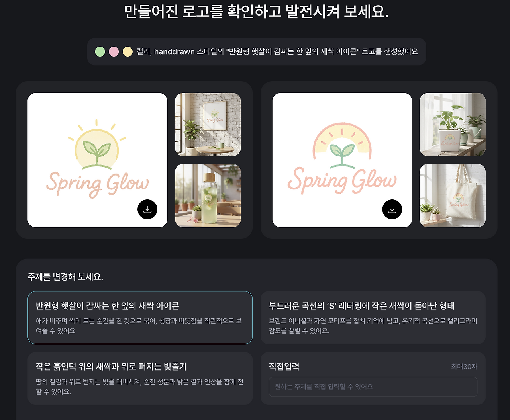
Task: Download the second Spring Glow logo
Action: (x=392, y=209)
